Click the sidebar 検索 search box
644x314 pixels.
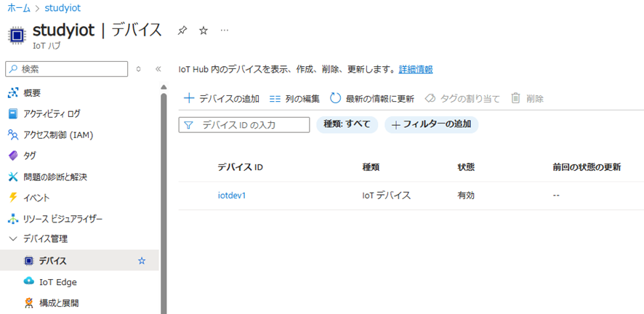[x=67, y=69]
